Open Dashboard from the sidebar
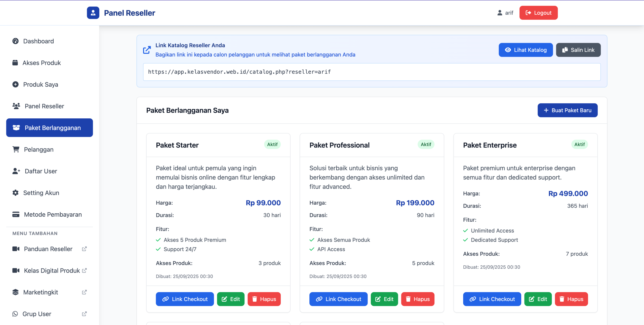Screen dimensions: 644x325 pyautogui.click(x=38, y=41)
